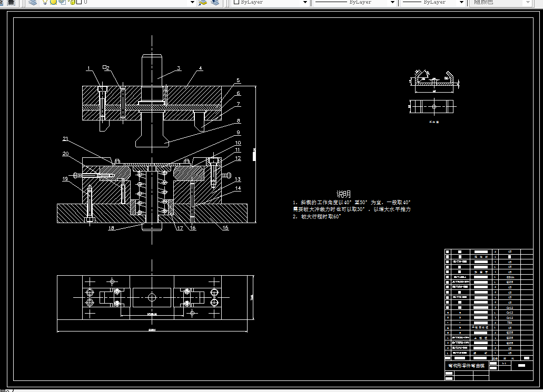Toggle layer freeze sun icon
The width and height of the screenshot is (543, 392).
click(53, 2)
